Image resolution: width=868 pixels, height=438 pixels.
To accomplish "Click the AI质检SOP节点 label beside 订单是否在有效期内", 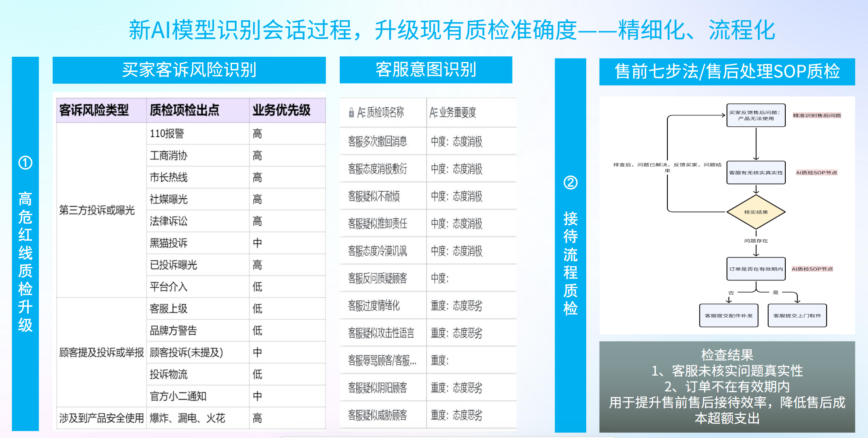I will pos(812,269).
